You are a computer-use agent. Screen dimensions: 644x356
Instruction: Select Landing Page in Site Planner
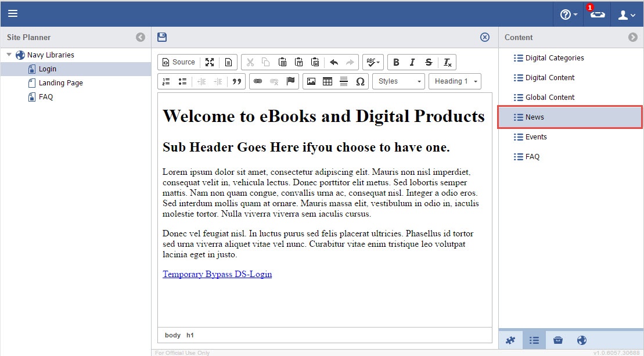click(x=60, y=83)
